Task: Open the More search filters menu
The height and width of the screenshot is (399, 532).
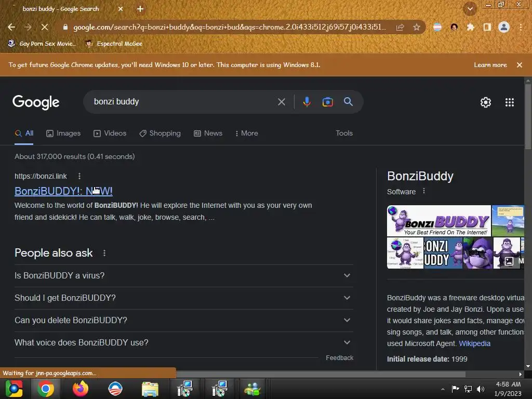Action: 247,134
